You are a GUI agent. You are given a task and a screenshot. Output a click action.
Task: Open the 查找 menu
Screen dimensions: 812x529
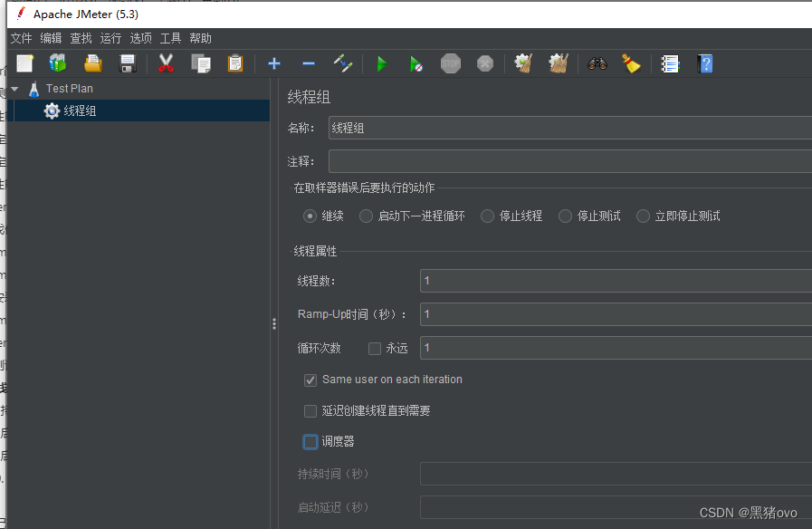click(81, 38)
